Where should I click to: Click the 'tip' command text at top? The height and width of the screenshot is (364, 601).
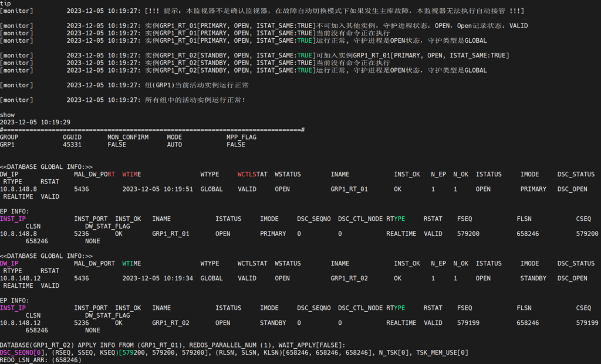pyautogui.click(x=5, y=4)
